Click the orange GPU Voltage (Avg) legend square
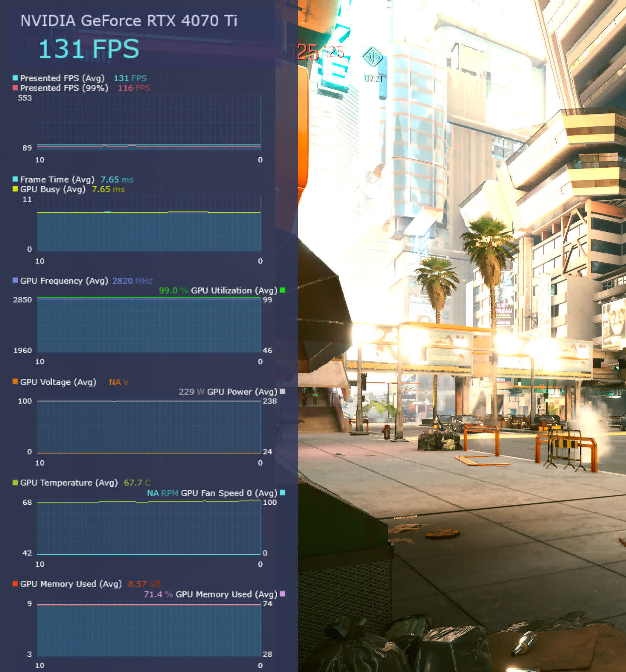Screen dimensions: 626x672 [x=15, y=381]
